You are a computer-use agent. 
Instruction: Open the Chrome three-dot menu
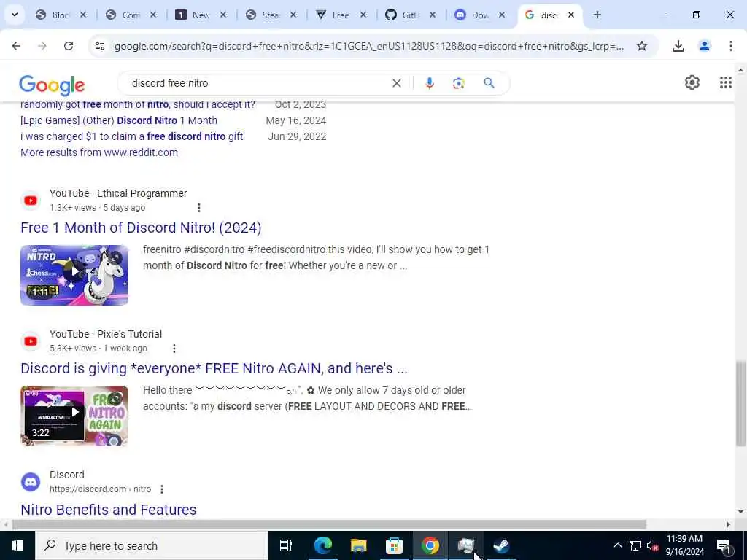point(730,46)
